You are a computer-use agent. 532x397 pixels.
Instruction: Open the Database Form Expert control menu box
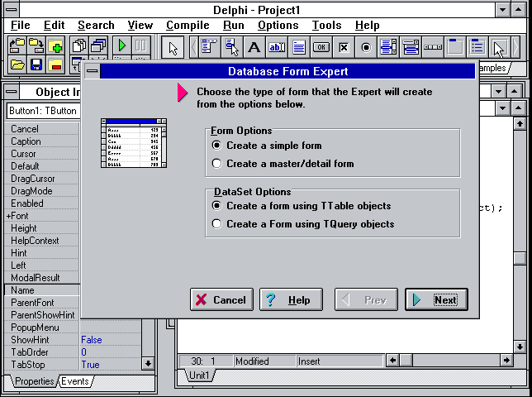click(x=91, y=71)
